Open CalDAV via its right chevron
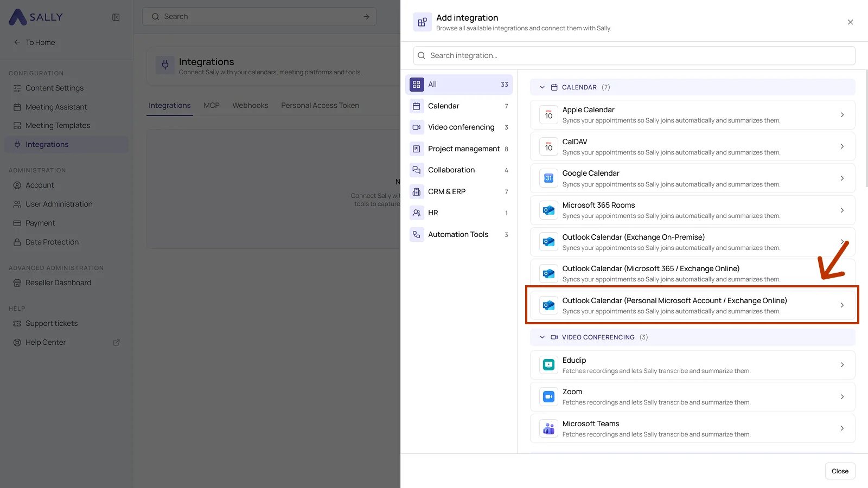 [x=842, y=146]
